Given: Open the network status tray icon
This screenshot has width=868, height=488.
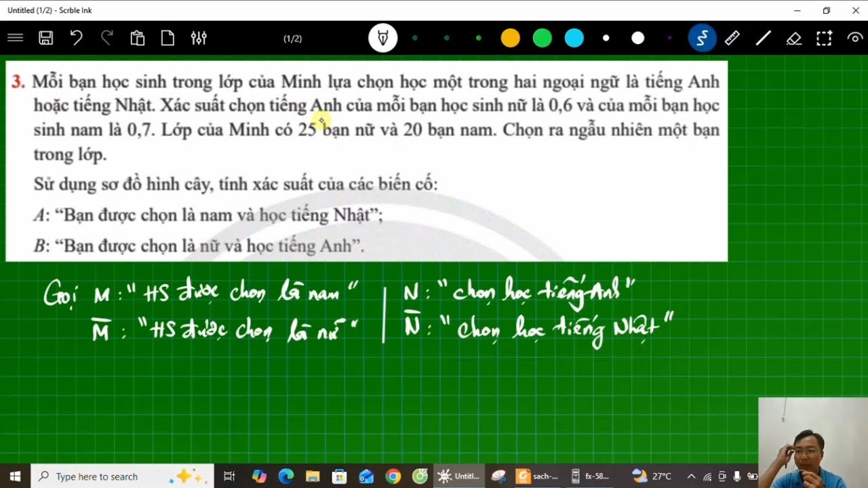Looking at the screenshot, I should click(x=707, y=476).
